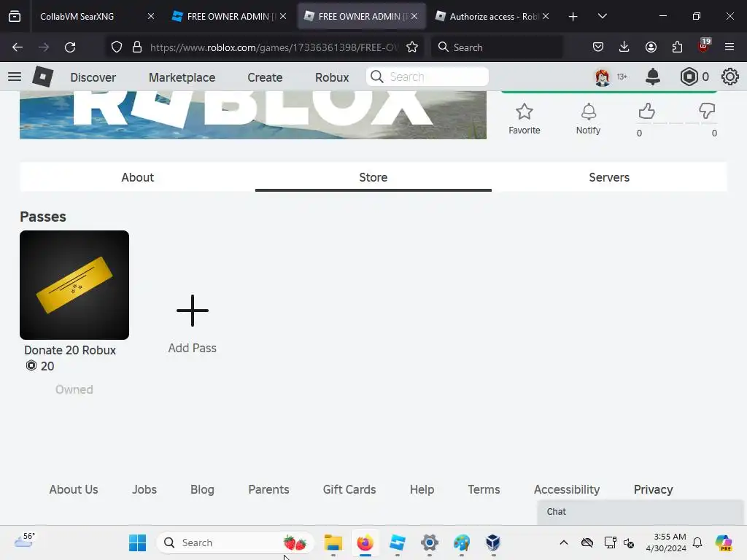
Task: Dislike the game with thumbs down
Action: 707,112
